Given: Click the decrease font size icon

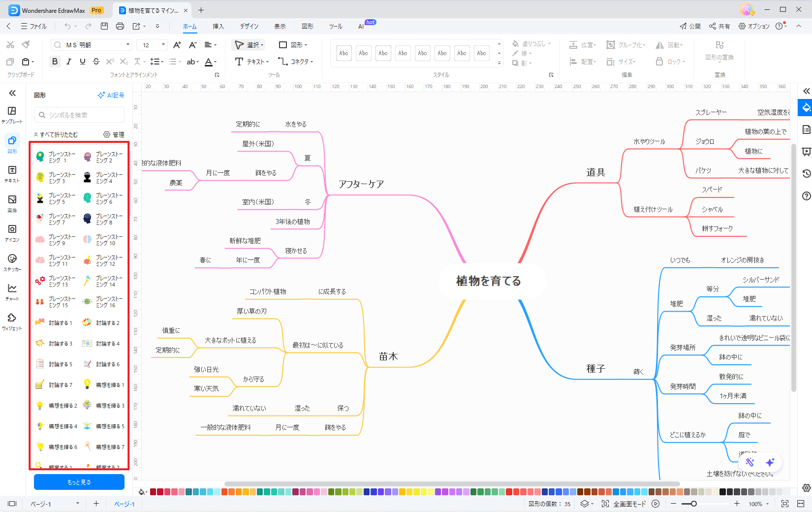Looking at the screenshot, I should (193, 45).
